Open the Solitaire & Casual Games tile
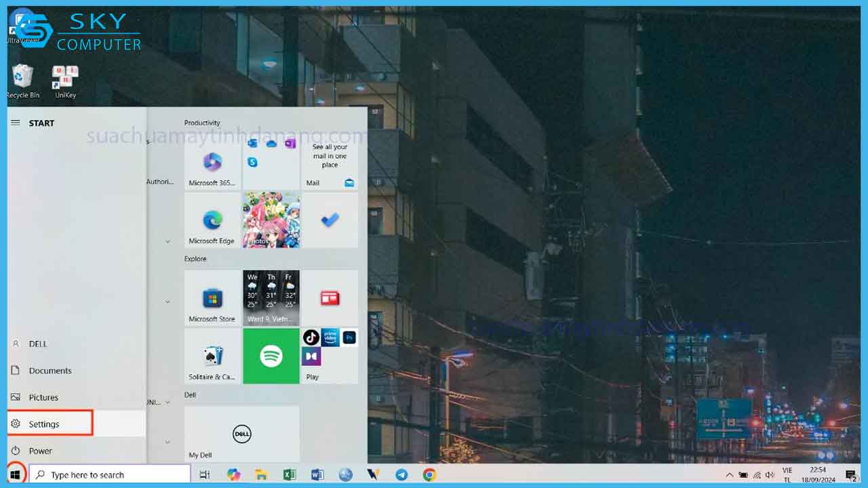 [x=212, y=357]
